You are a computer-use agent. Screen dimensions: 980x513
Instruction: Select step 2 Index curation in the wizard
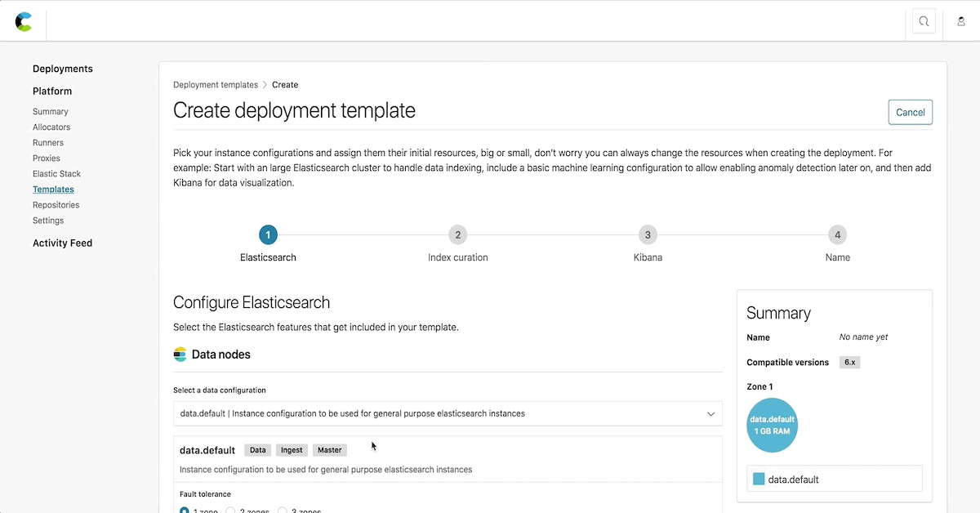pos(457,234)
